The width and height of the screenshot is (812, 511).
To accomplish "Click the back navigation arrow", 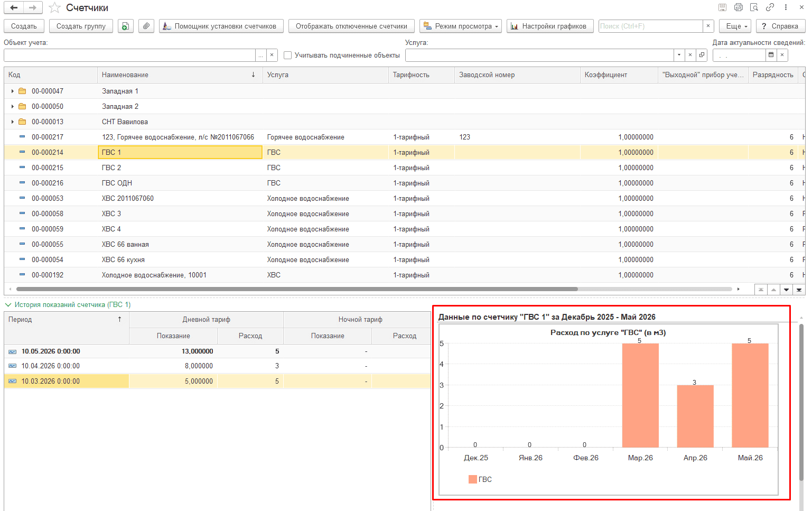I will point(14,8).
